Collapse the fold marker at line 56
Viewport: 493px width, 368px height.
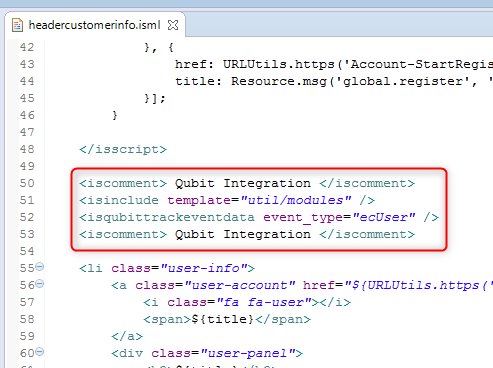[x=40, y=284]
